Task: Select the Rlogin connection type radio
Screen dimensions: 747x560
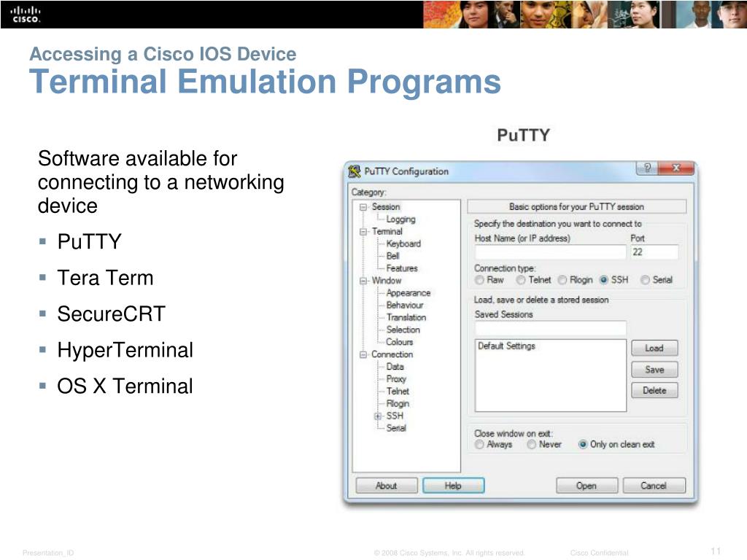Action: [x=562, y=280]
